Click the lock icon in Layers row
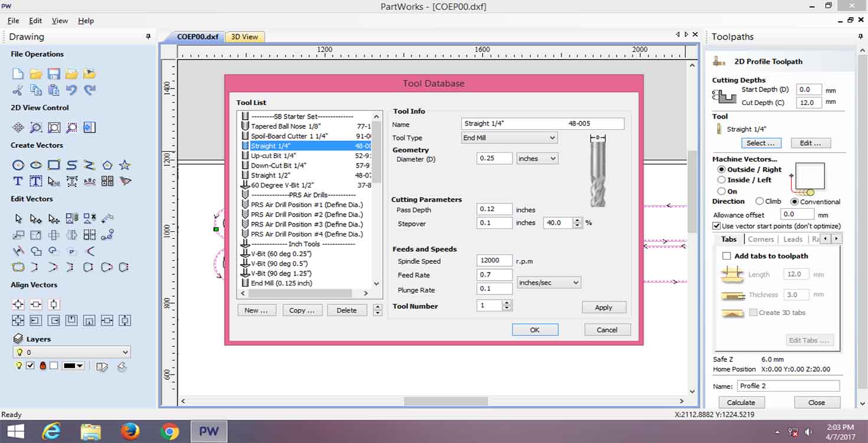Viewport: 868px width, 443px height. coord(42,366)
